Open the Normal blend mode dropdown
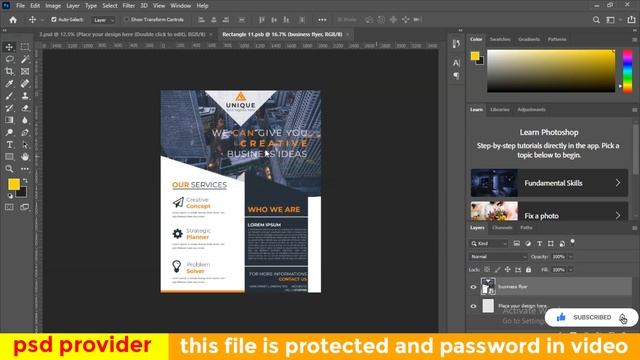 498,257
